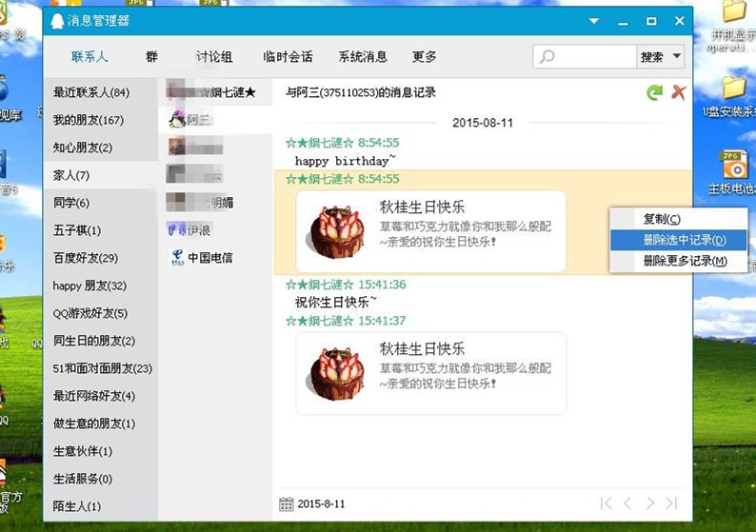Select the 同学(6) contact group

click(x=71, y=203)
